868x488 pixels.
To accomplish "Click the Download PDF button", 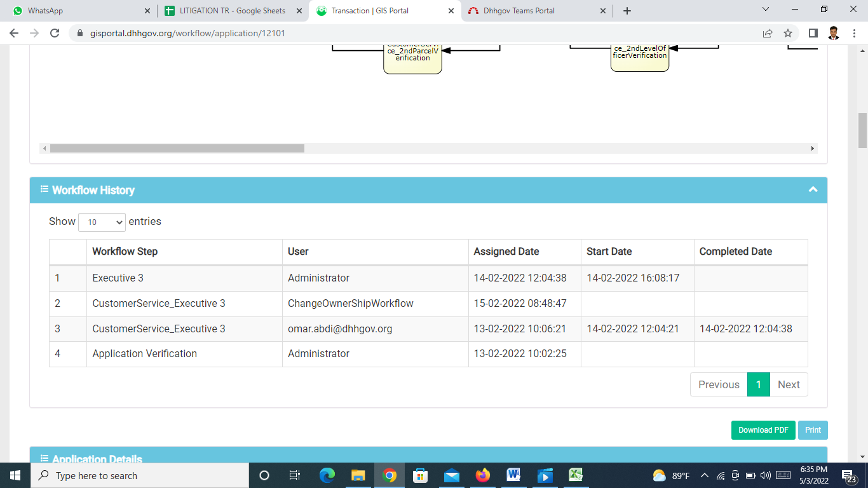I will pos(763,430).
